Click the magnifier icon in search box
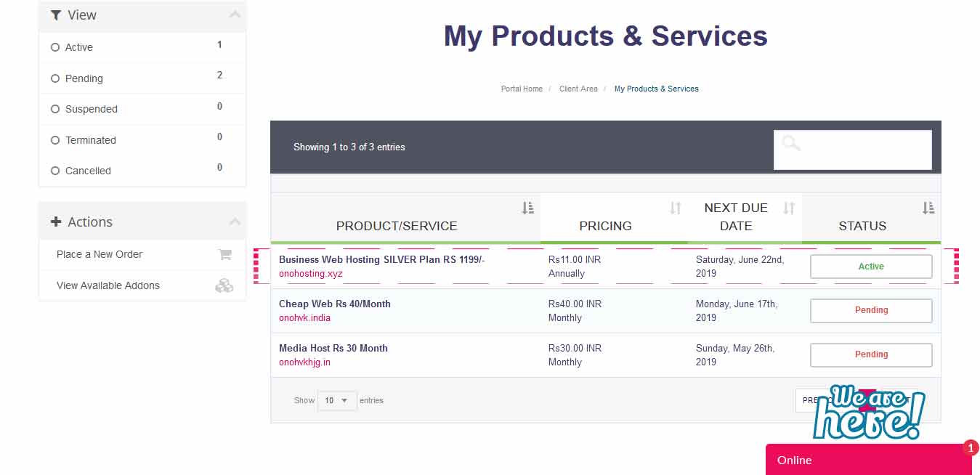This screenshot has height=475, width=980. tap(791, 144)
